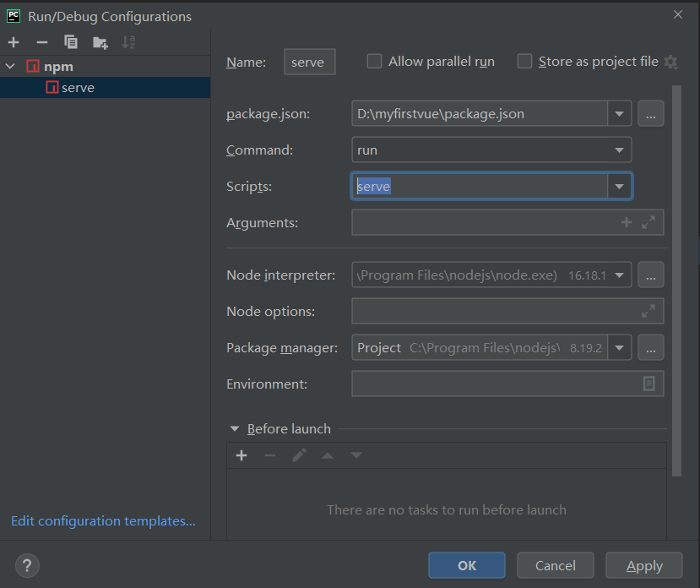Viewport: 700px width, 588px height.
Task: Click into the Name text field
Action: coord(309,62)
